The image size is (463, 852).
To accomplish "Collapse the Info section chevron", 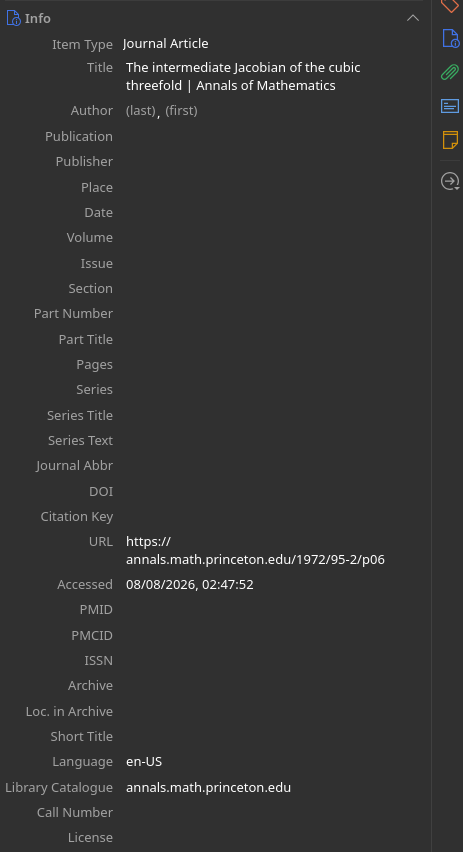I will (413, 18).
